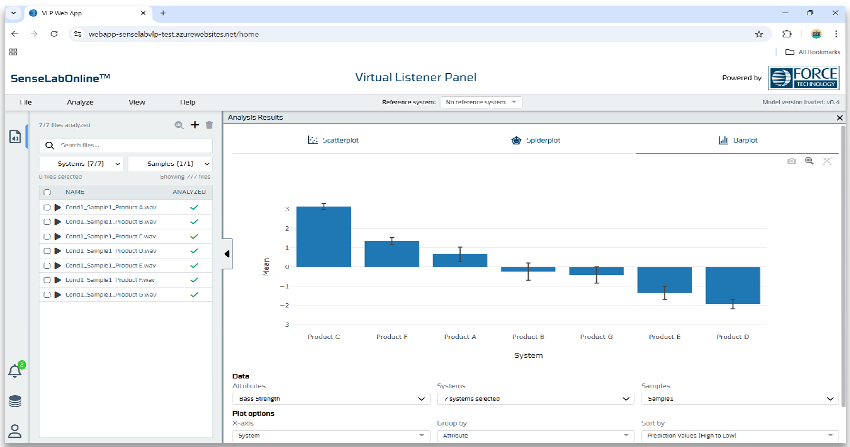The image size is (850, 447).
Task: Open the File menu
Action: click(x=25, y=102)
